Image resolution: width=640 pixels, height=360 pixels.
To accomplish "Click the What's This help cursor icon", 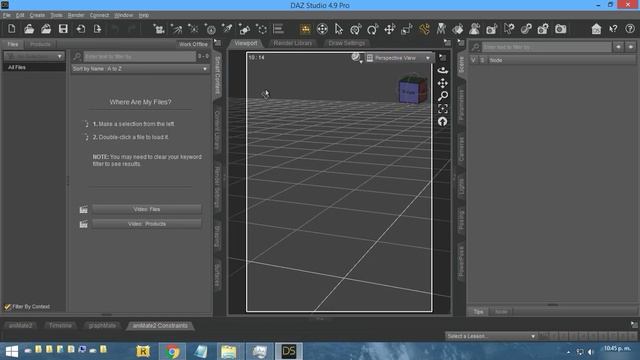I will pyautogui.click(x=613, y=29).
